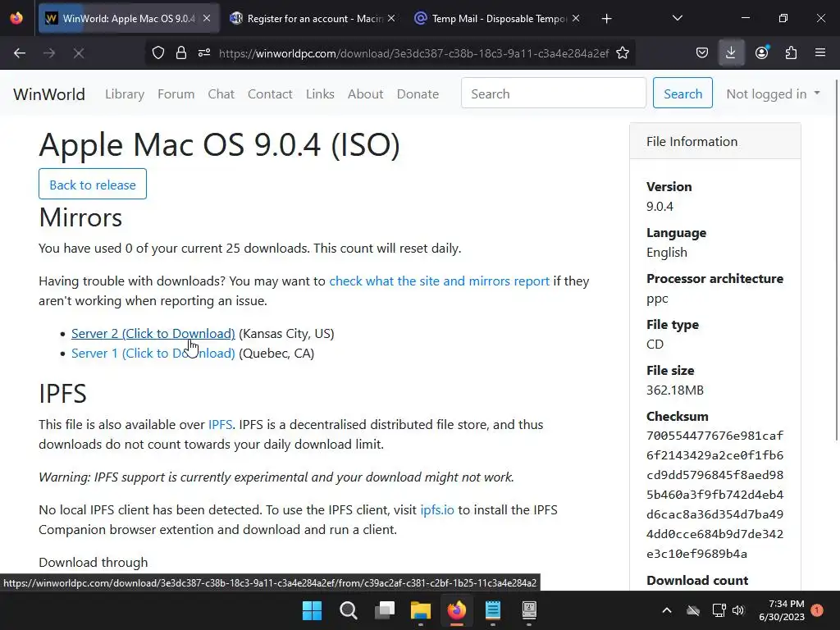Click the site security padlock icon
Viewport: 840px width, 630px height.
(181, 53)
